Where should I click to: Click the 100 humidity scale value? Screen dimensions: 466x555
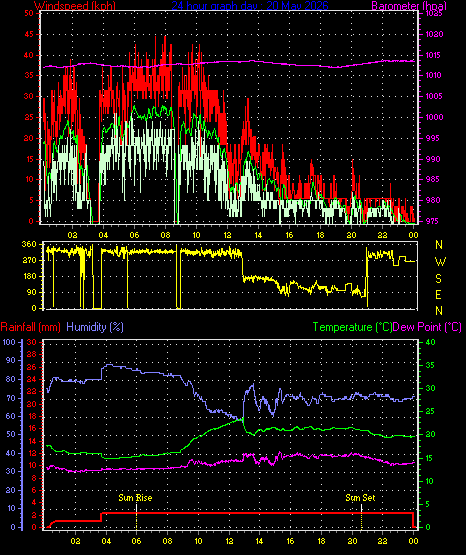coord(9,342)
